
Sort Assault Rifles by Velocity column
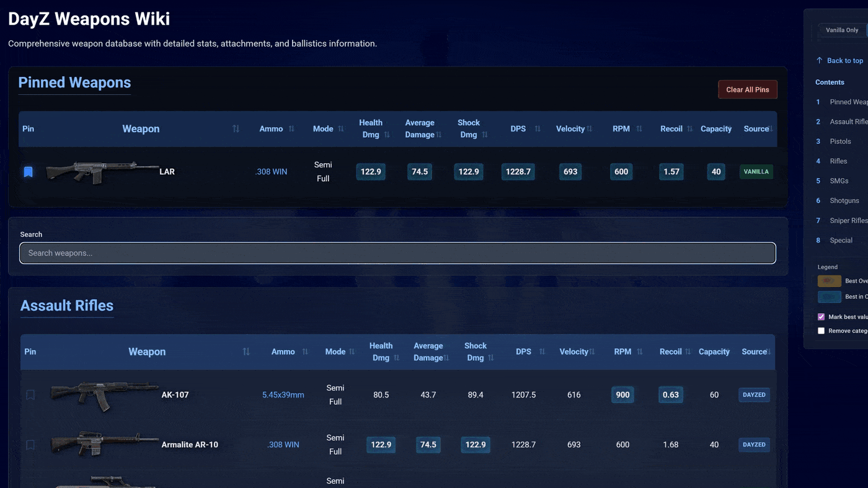pyautogui.click(x=591, y=352)
